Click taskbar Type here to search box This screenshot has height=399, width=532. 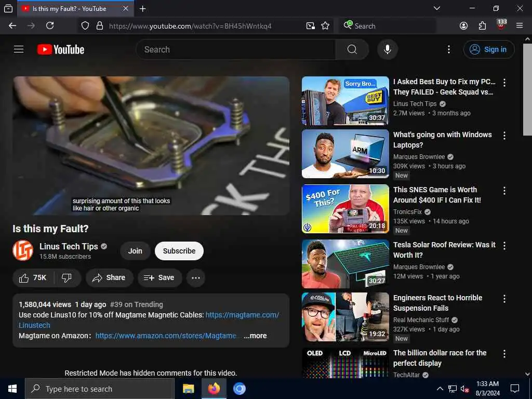pyautogui.click(x=100, y=389)
